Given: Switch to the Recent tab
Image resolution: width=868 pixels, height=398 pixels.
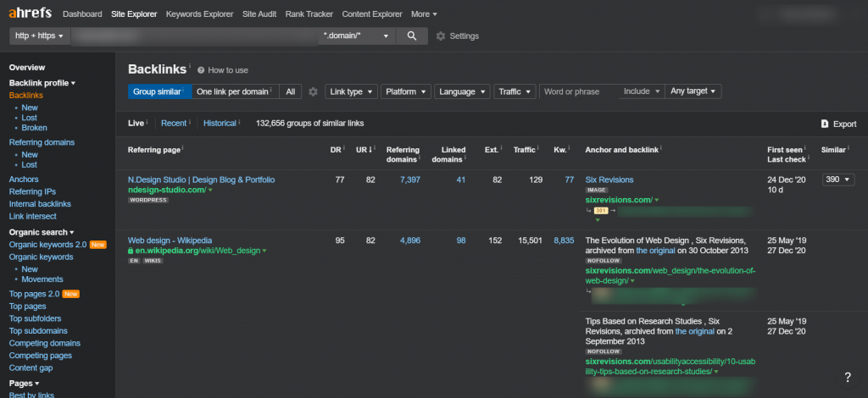Looking at the screenshot, I should click(x=174, y=124).
